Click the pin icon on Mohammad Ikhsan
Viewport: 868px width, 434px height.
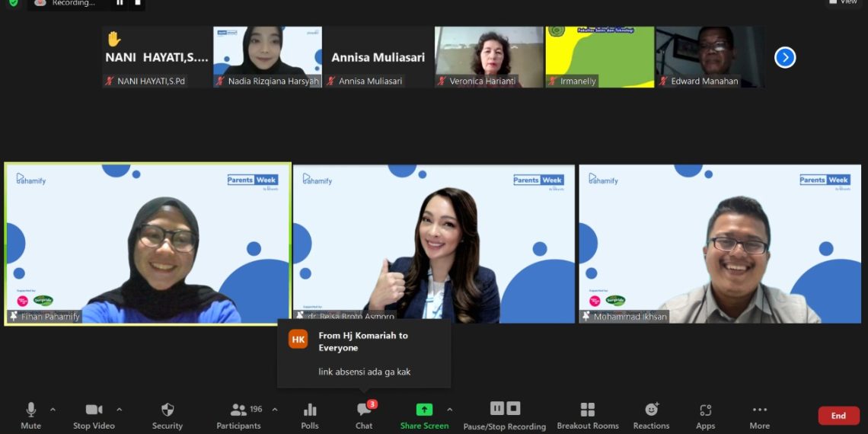tap(586, 317)
